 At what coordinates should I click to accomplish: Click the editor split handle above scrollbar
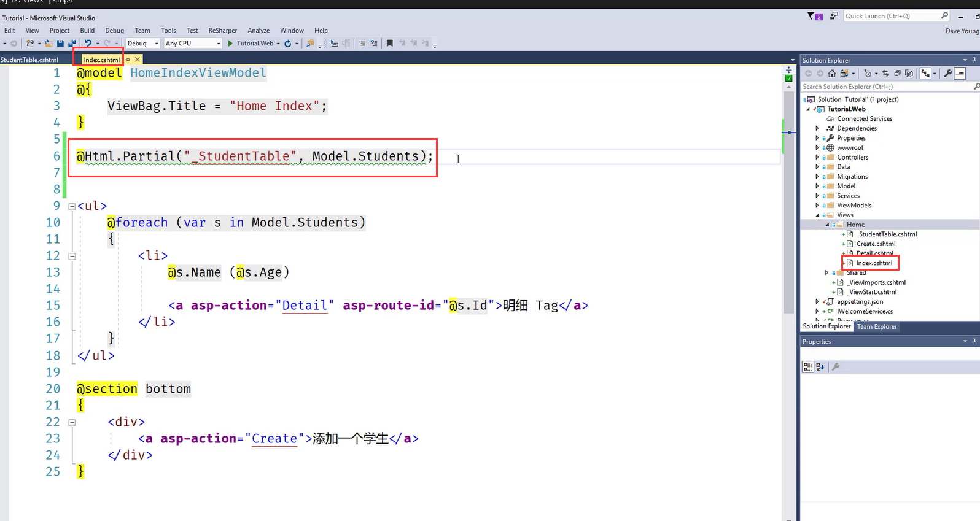789,69
